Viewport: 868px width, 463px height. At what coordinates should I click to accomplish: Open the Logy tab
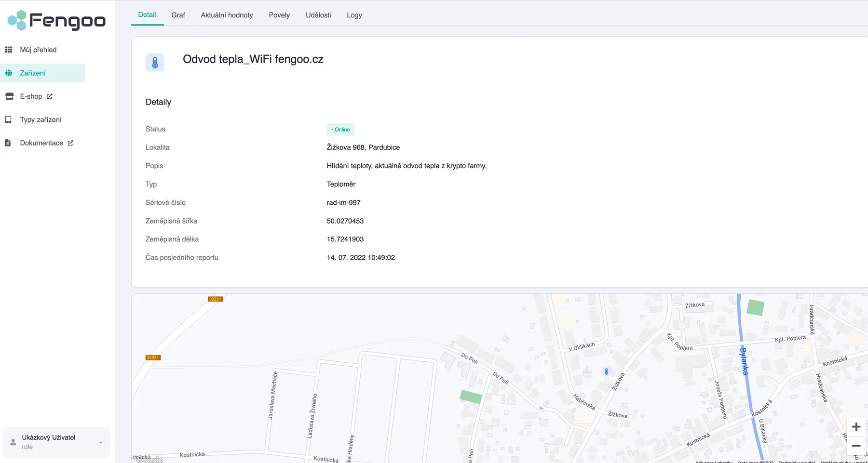pos(354,15)
